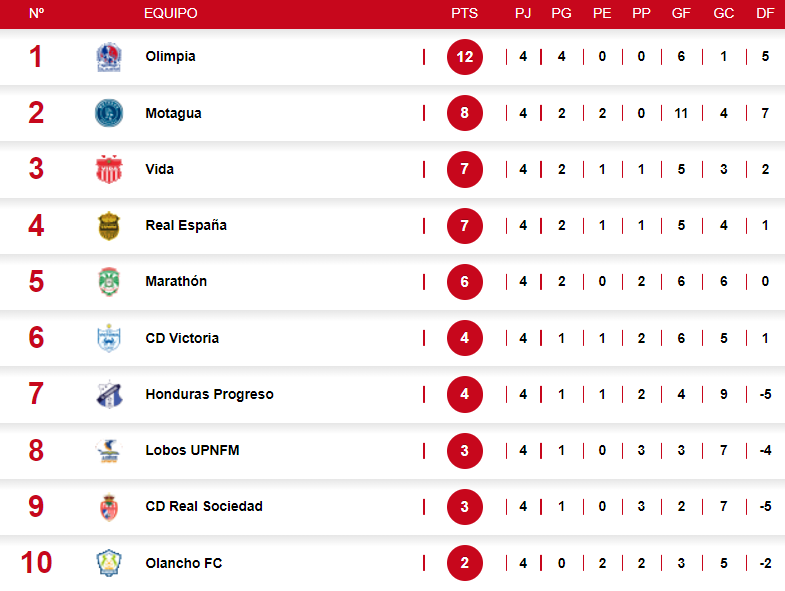785x591 pixels.
Task: Click the Real España badge icon
Action: click(x=108, y=226)
